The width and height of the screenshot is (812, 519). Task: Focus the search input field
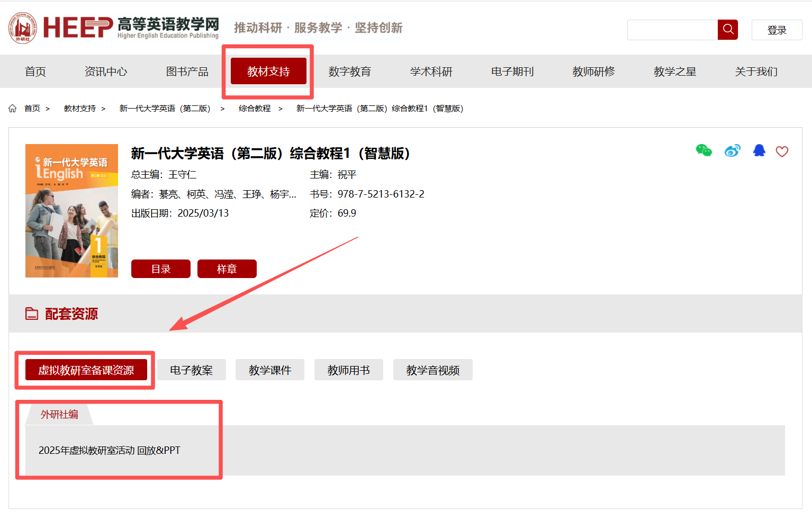pyautogui.click(x=672, y=30)
